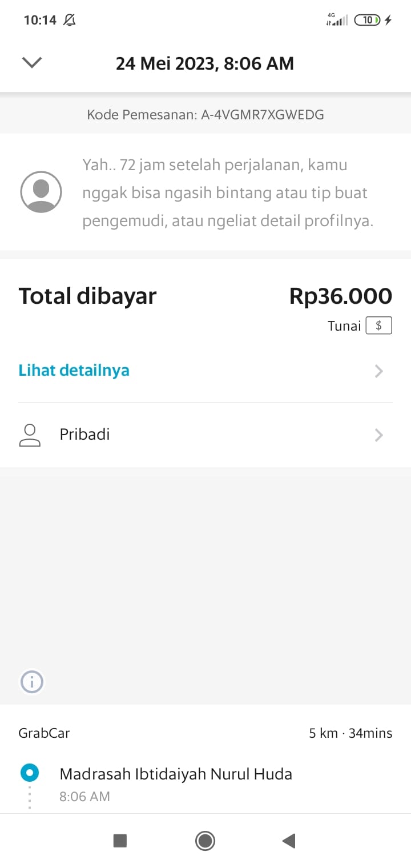
Task: Tap the cash payment icon next to Tunai
Action: 378,326
